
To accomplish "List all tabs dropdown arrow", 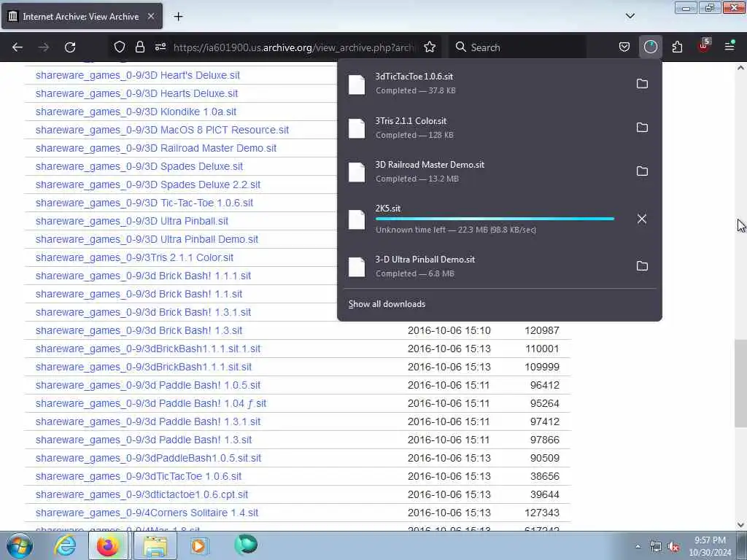I will point(630,16).
